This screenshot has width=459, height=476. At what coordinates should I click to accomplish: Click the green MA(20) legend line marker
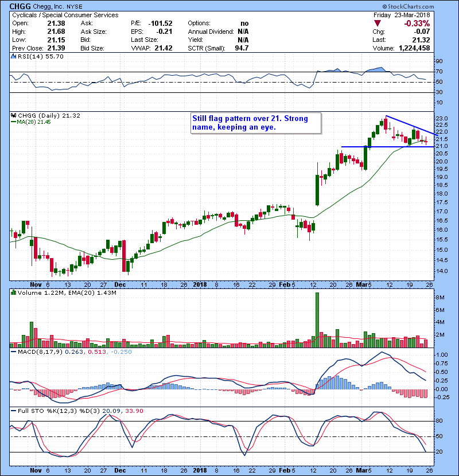pos(13,123)
